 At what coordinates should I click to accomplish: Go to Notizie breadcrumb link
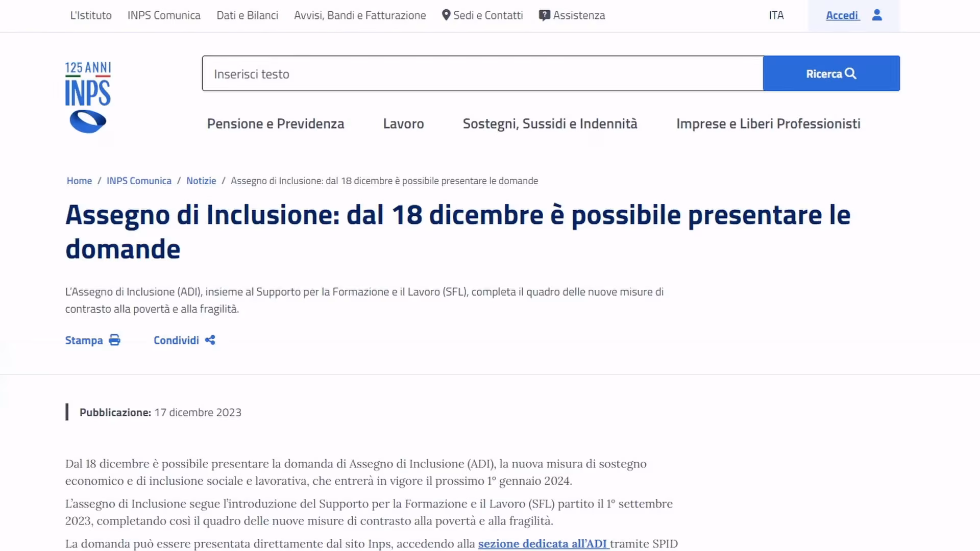[x=201, y=181]
